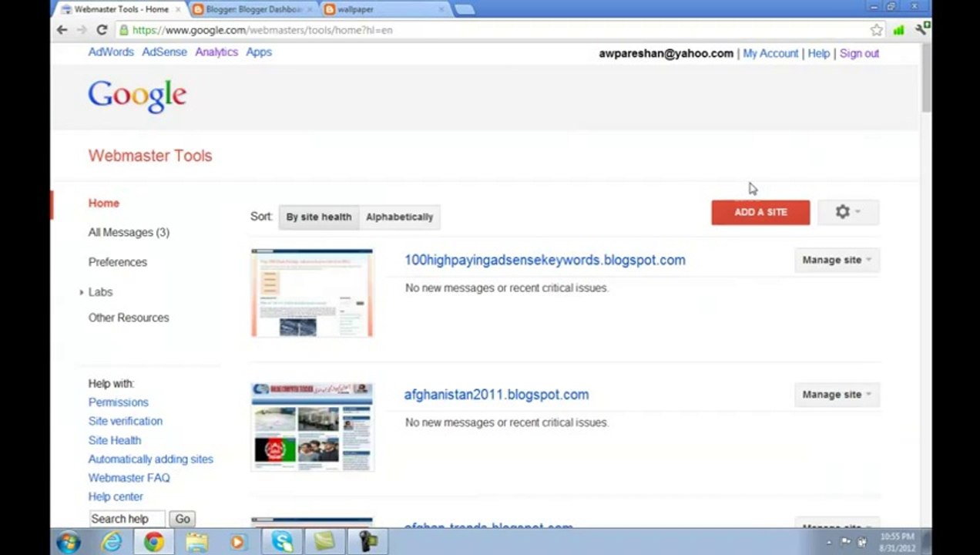The image size is (980, 555).
Task: Go forward using the browser forward arrow
Action: click(x=82, y=30)
